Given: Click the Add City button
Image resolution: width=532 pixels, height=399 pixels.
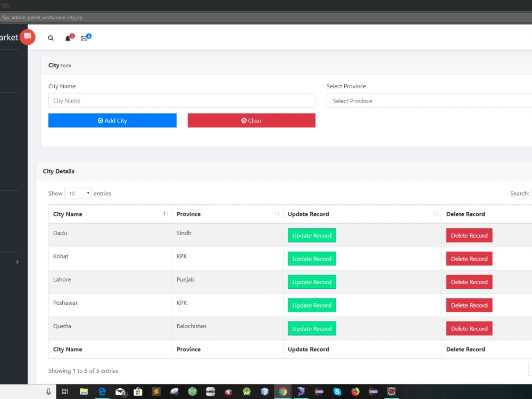Looking at the screenshot, I should (x=112, y=120).
